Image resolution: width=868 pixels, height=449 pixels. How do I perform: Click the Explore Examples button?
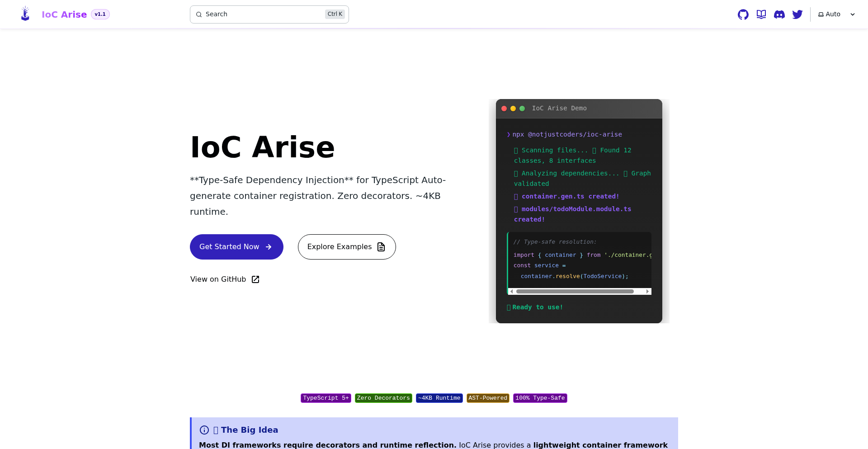(x=346, y=247)
